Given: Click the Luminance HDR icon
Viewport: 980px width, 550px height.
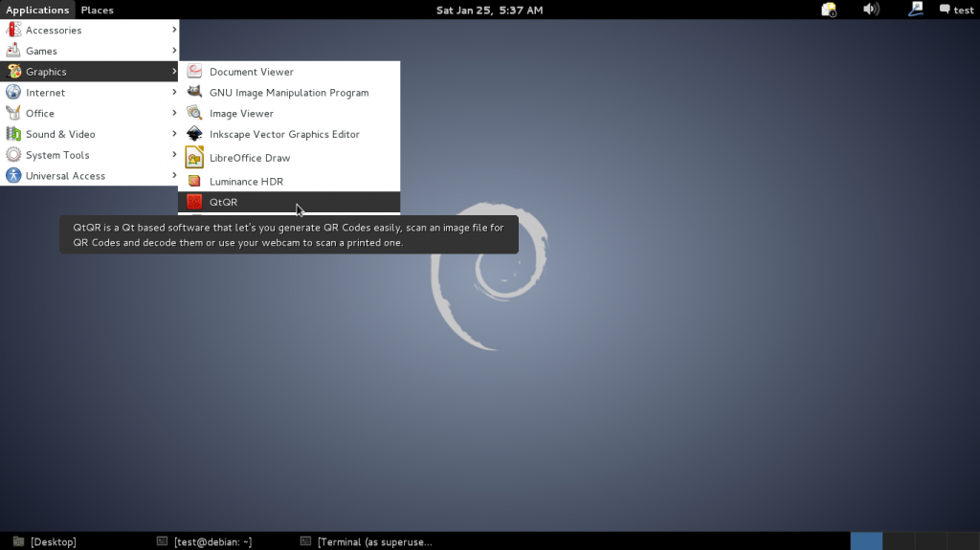Looking at the screenshot, I should click(x=194, y=181).
